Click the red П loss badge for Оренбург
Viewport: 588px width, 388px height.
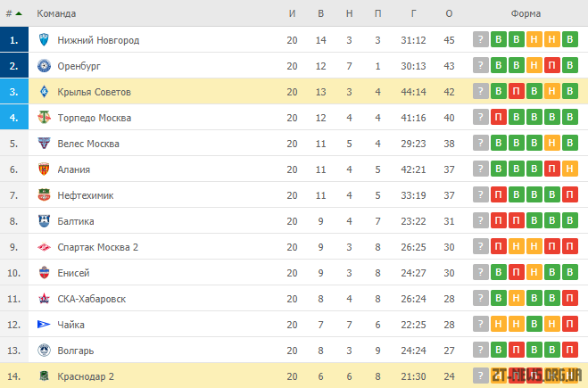552,65
